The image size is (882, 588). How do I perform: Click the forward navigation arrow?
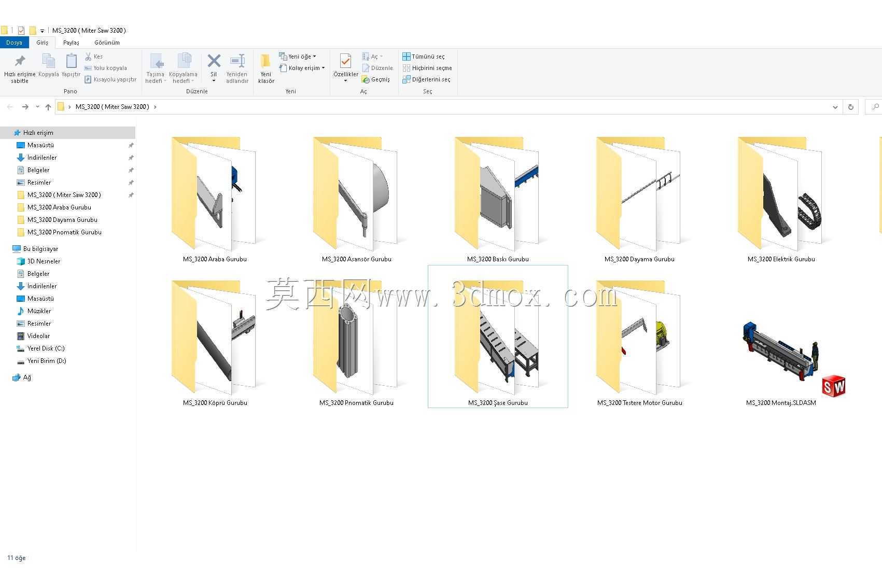coord(25,107)
